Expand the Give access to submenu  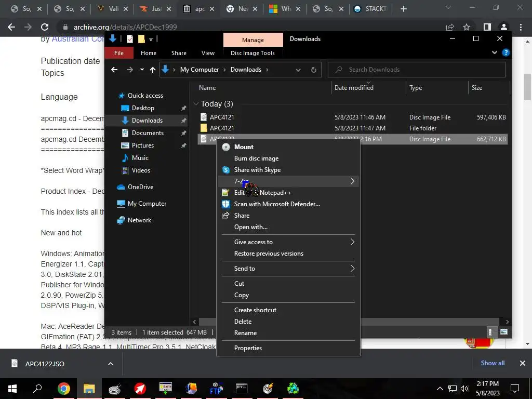click(x=288, y=242)
